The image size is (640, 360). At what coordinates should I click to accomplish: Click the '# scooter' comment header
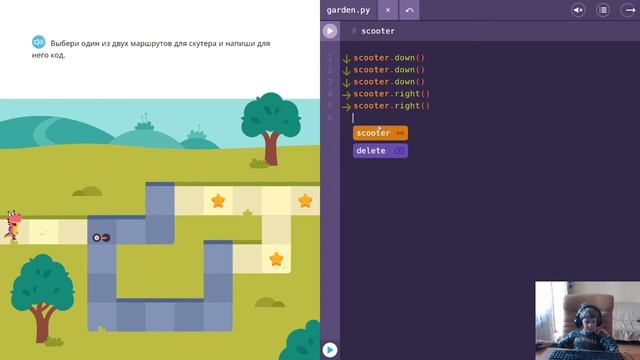(373, 31)
